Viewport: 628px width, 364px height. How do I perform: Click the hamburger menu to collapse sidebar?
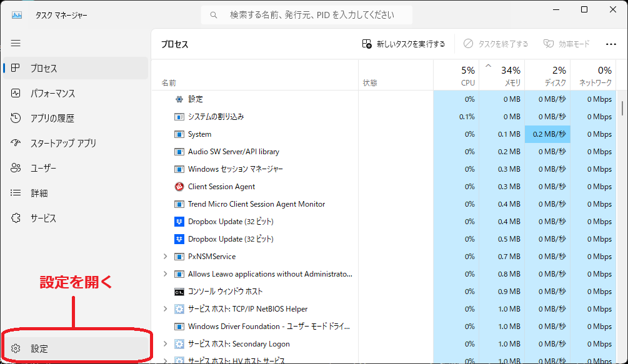point(16,43)
